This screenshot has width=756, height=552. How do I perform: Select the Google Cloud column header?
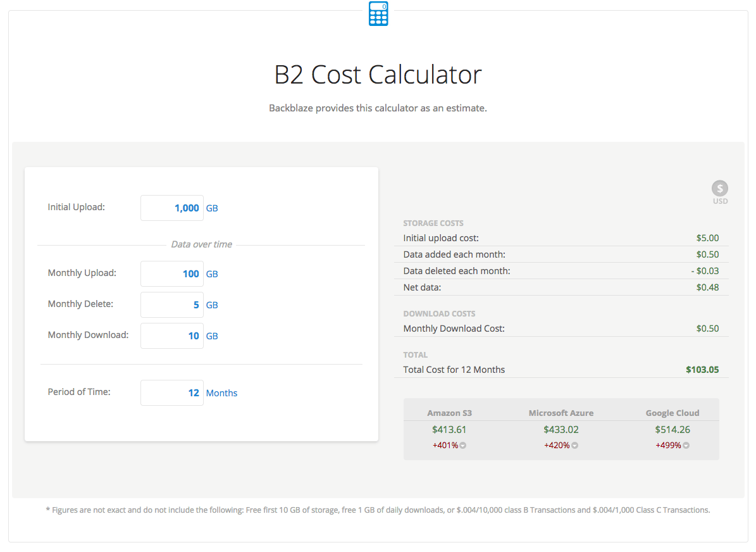pos(672,412)
